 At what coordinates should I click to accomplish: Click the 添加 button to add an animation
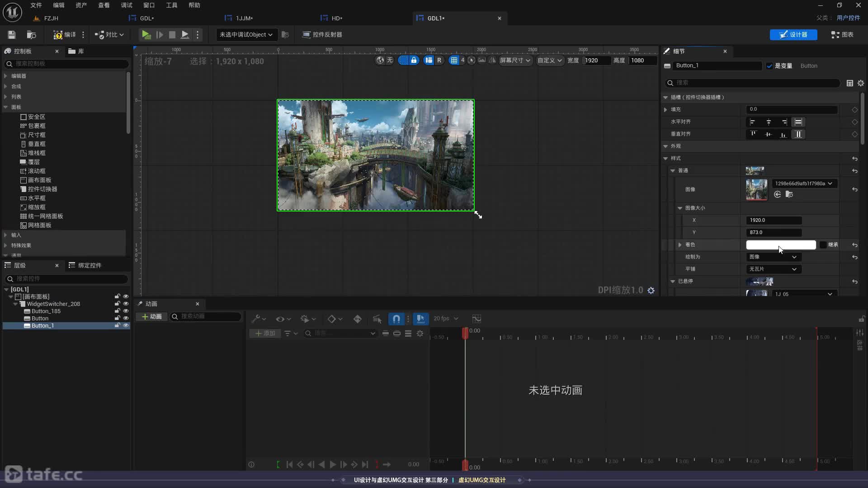tap(265, 333)
